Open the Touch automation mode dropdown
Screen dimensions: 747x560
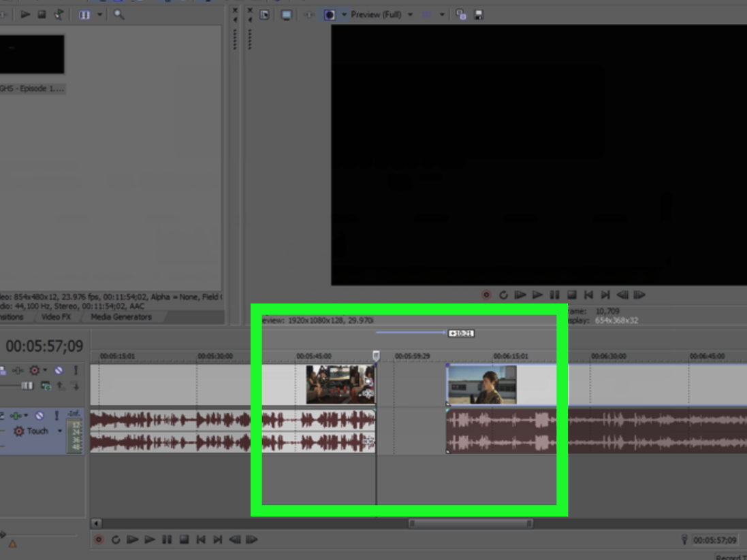pos(60,431)
